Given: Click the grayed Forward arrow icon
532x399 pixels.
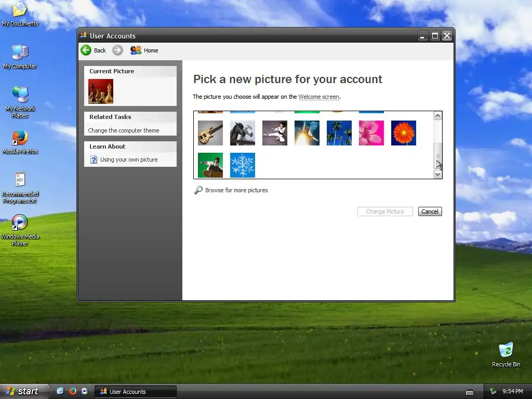Looking at the screenshot, I should tap(117, 50).
